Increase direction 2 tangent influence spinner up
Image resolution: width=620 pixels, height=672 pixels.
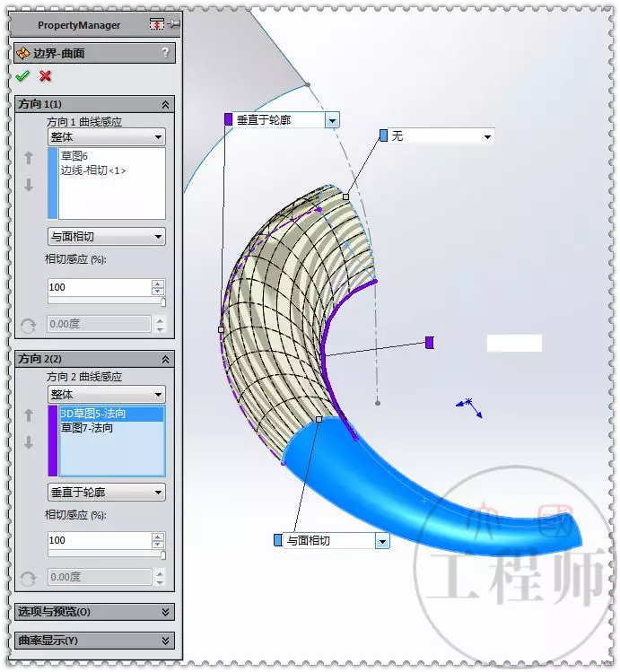[158, 537]
